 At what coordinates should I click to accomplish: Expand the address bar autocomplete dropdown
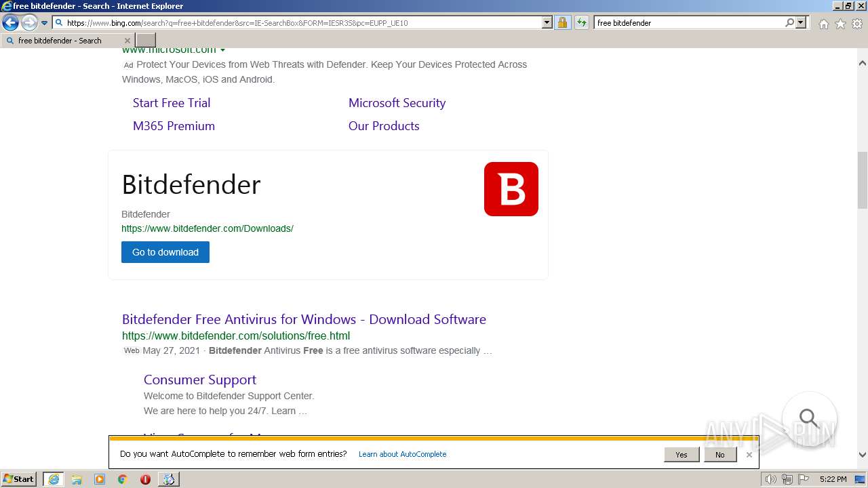(547, 22)
